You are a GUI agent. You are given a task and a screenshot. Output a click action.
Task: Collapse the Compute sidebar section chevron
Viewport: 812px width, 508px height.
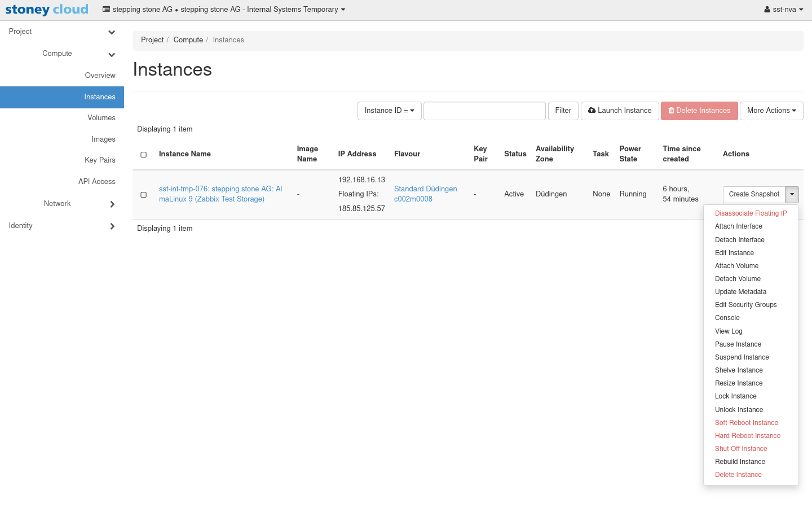pos(112,55)
